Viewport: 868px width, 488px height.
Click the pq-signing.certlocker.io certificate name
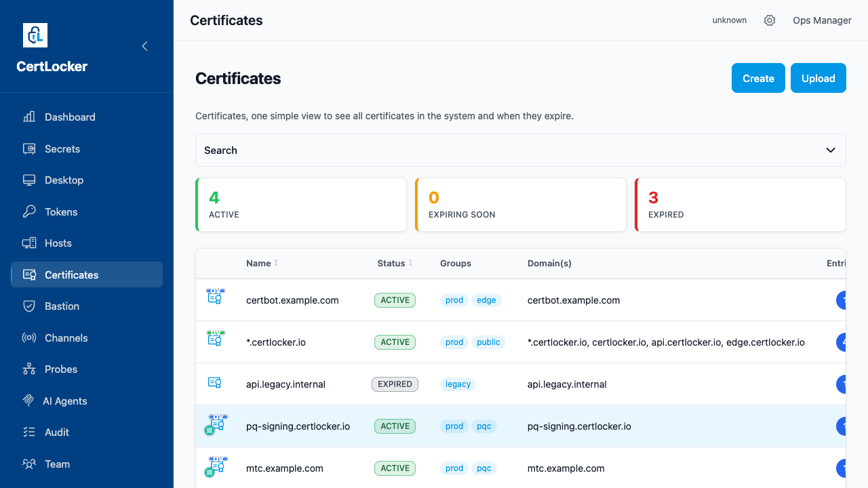pyautogui.click(x=298, y=426)
